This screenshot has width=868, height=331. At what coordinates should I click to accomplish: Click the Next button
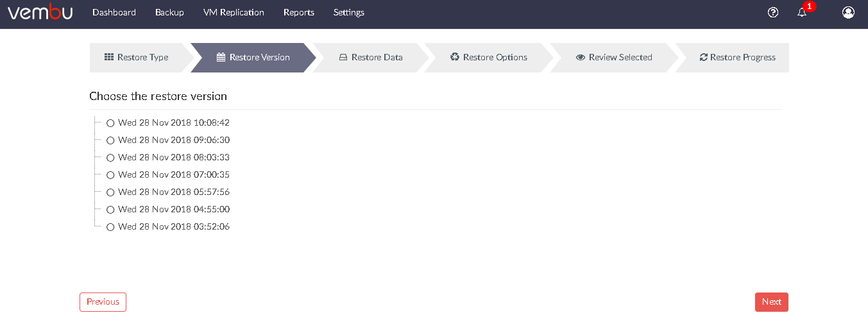[772, 302]
